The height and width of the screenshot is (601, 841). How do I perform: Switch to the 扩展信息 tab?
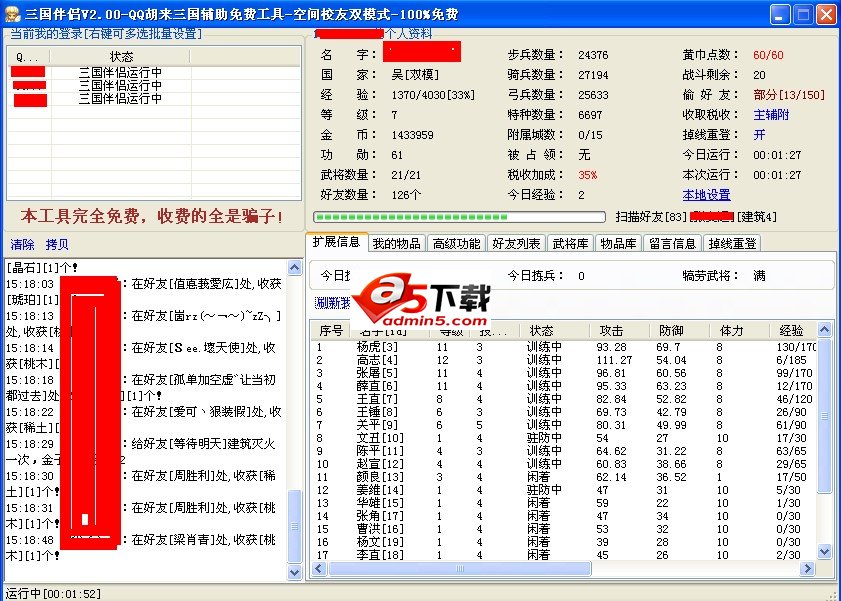[336, 242]
